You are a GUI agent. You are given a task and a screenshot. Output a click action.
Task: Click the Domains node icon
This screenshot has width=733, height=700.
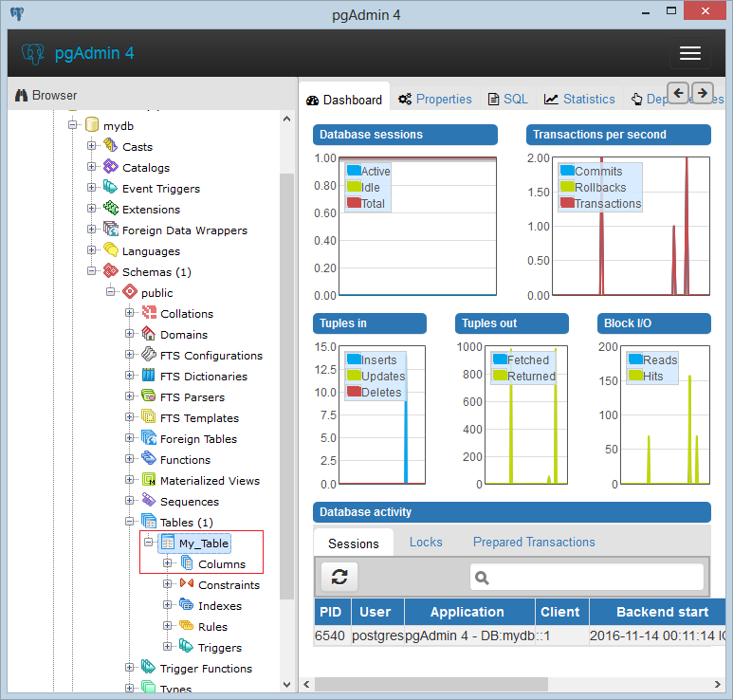(149, 334)
